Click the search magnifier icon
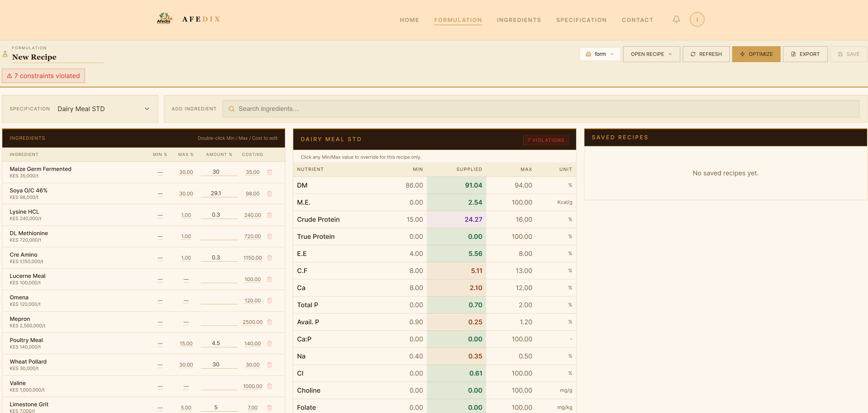 tap(232, 109)
